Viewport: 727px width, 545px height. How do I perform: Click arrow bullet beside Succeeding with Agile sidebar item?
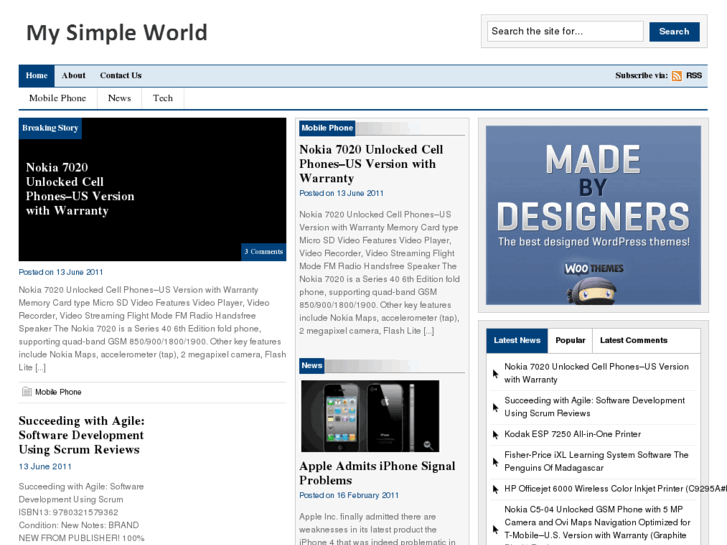pos(495,407)
